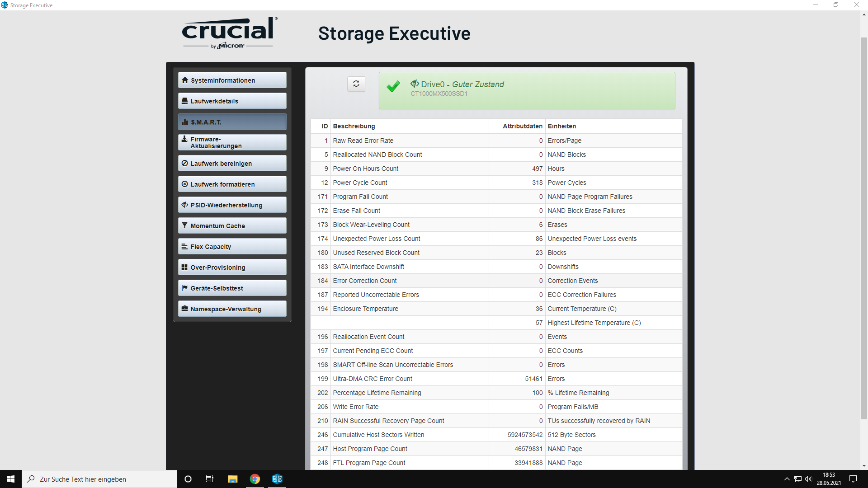The height and width of the screenshot is (488, 868).
Task: Open Firmware-Aktualisierungen section
Action: 232,142
